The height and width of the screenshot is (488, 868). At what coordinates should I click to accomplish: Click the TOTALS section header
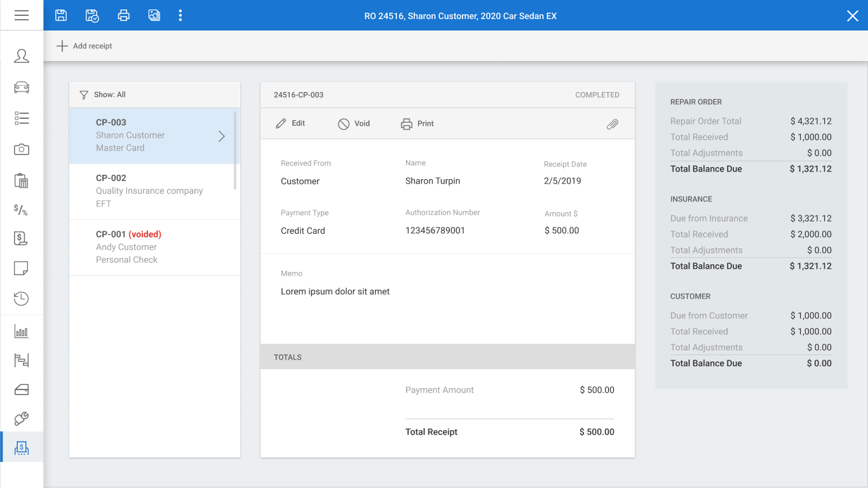pyautogui.click(x=447, y=357)
